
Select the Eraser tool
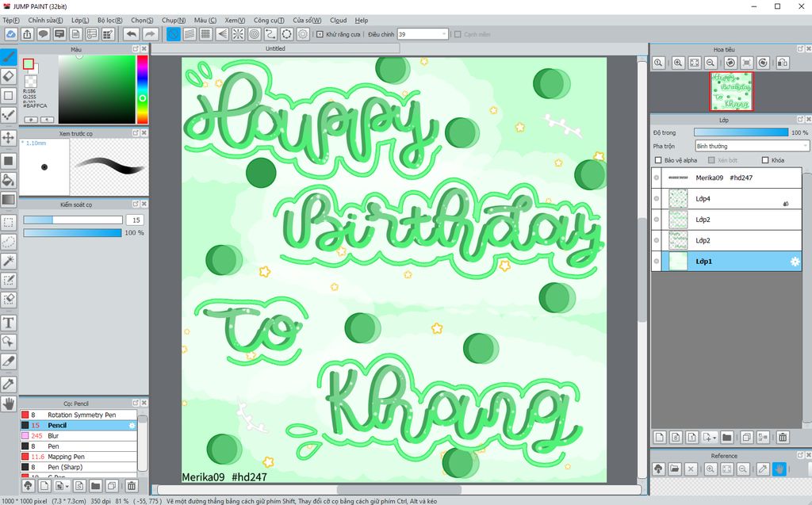coord(8,77)
